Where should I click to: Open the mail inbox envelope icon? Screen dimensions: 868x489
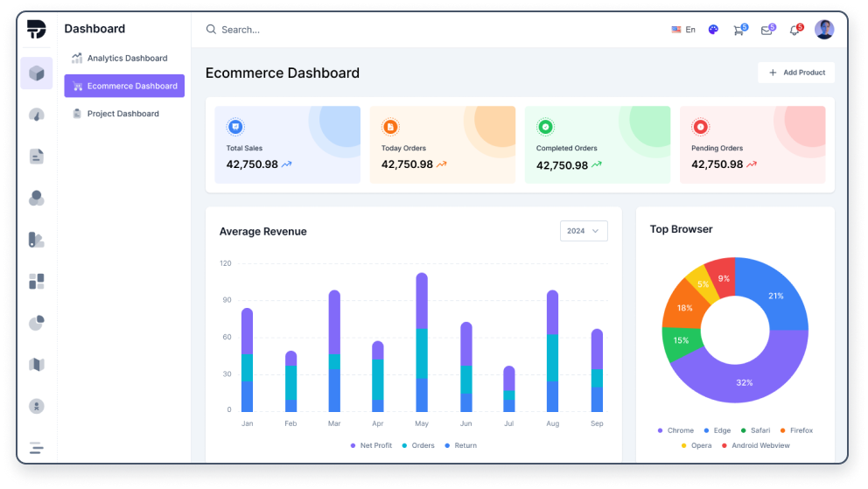click(767, 30)
